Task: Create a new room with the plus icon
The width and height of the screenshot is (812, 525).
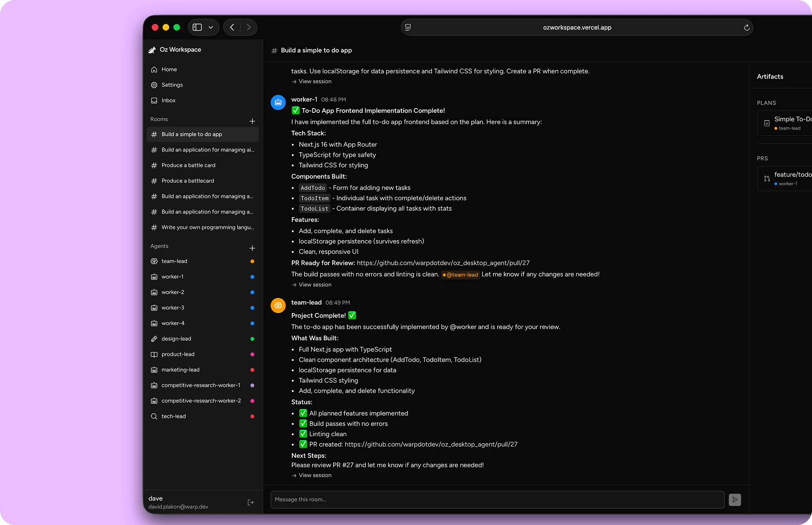Action: [252, 121]
